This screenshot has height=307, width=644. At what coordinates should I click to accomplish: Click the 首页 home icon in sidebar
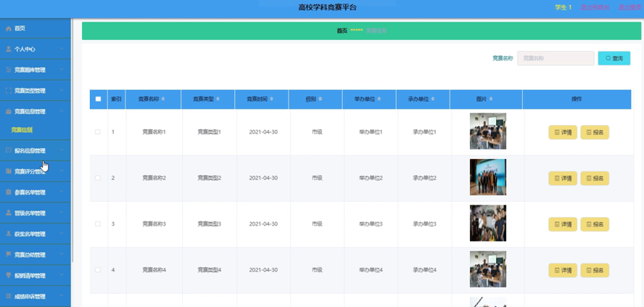pyautogui.click(x=9, y=28)
